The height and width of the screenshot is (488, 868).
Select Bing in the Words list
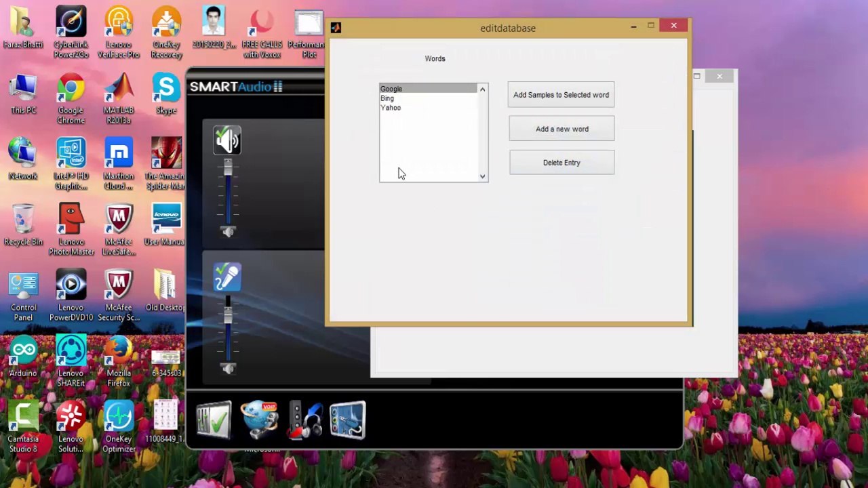pyautogui.click(x=428, y=98)
